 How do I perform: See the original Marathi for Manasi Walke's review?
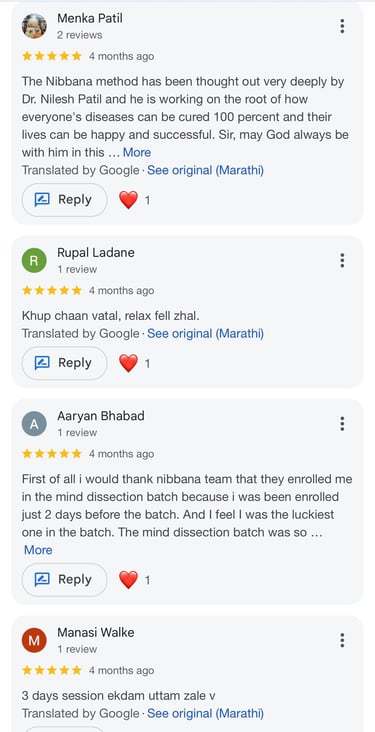click(205, 714)
